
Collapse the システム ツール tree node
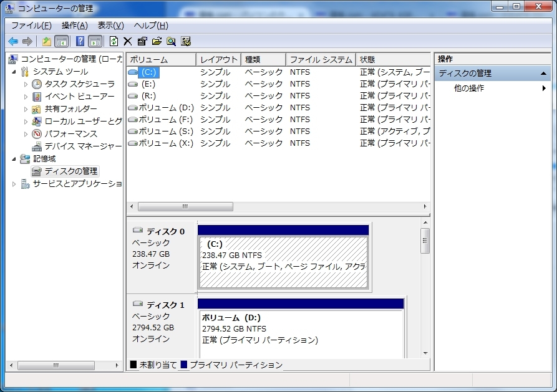click(x=14, y=72)
